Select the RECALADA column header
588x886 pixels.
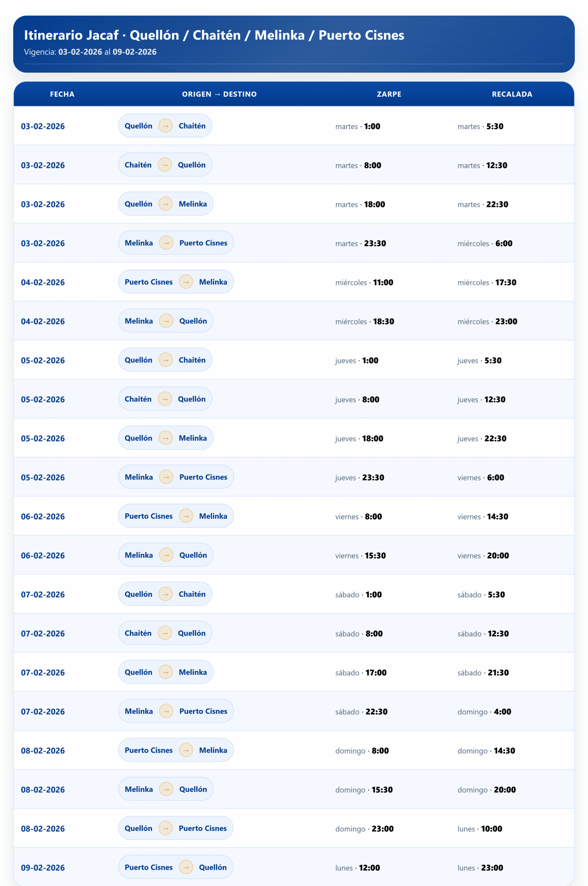(x=512, y=94)
